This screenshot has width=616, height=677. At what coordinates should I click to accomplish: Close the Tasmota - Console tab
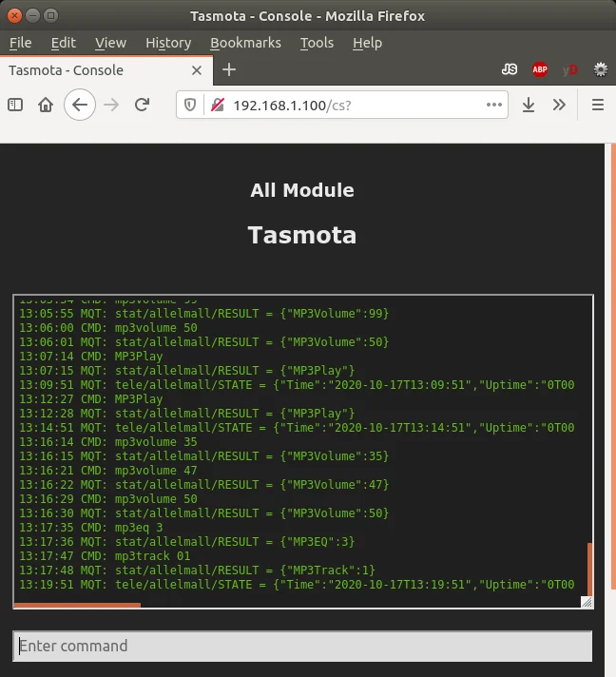click(x=197, y=70)
